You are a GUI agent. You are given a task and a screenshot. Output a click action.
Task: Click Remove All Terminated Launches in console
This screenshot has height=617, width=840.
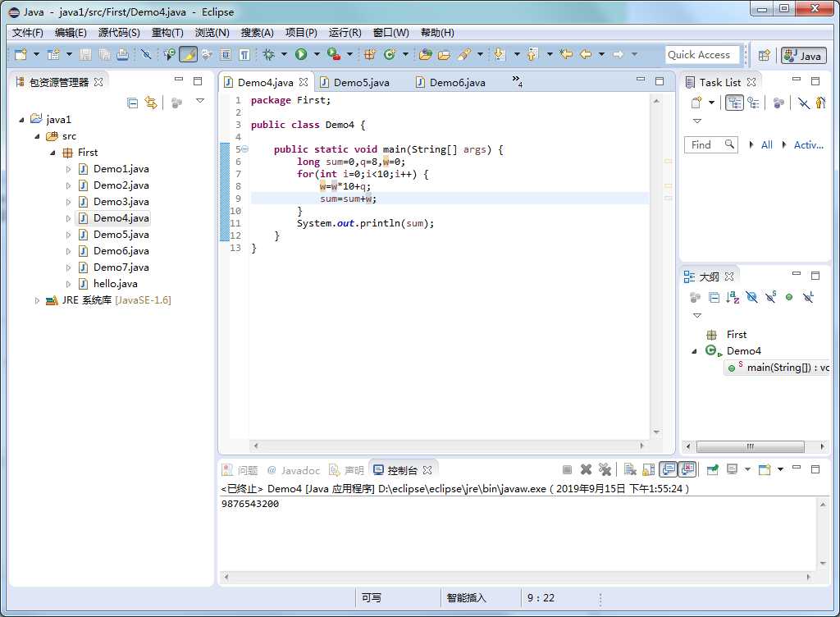tap(605, 469)
